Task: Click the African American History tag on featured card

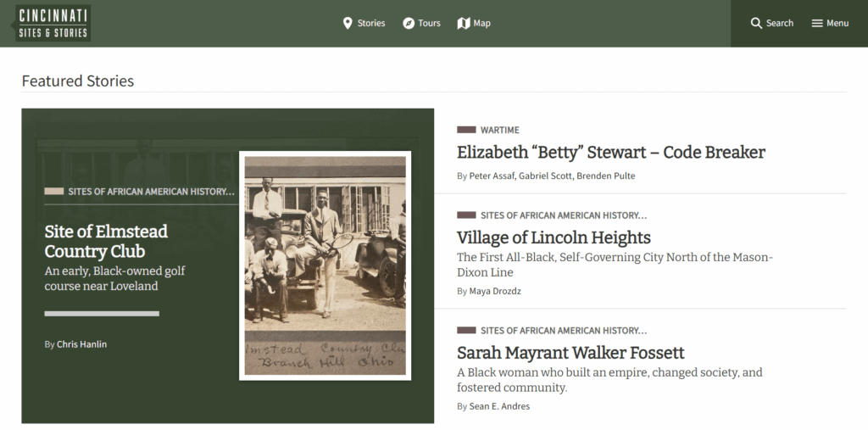Action: (x=150, y=192)
